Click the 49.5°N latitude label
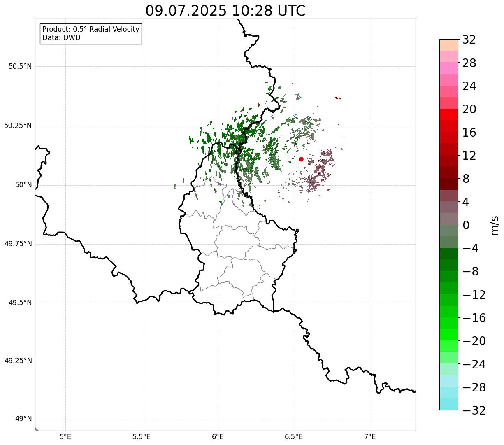Image resolution: width=504 pixels, height=445 pixels. [x=20, y=303]
